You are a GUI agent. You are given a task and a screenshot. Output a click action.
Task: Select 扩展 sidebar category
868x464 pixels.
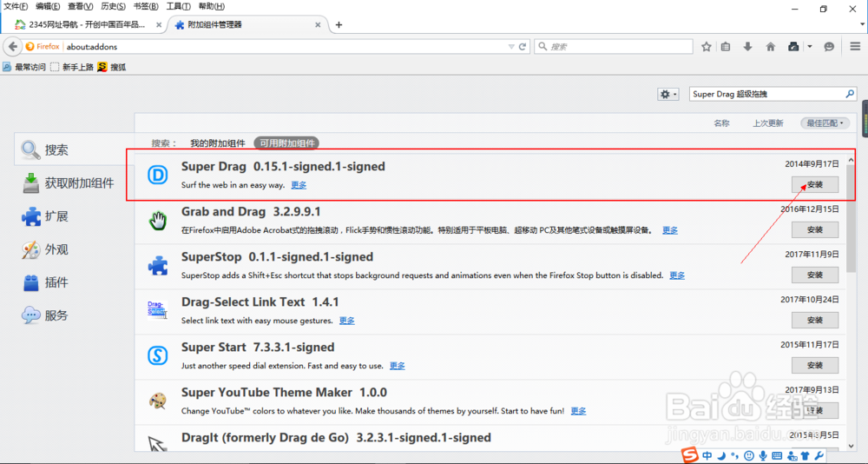click(74, 216)
